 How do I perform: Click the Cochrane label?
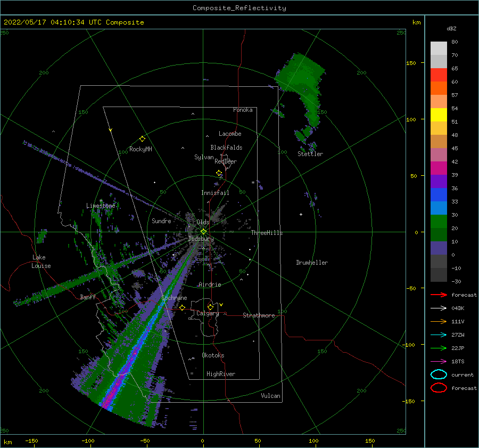click(174, 298)
